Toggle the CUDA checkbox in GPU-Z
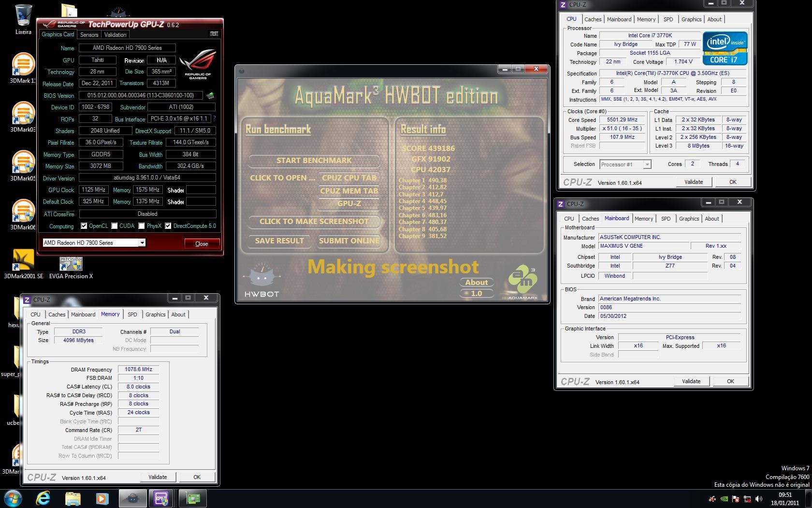Viewport: 812px width, 508px height. tap(114, 226)
